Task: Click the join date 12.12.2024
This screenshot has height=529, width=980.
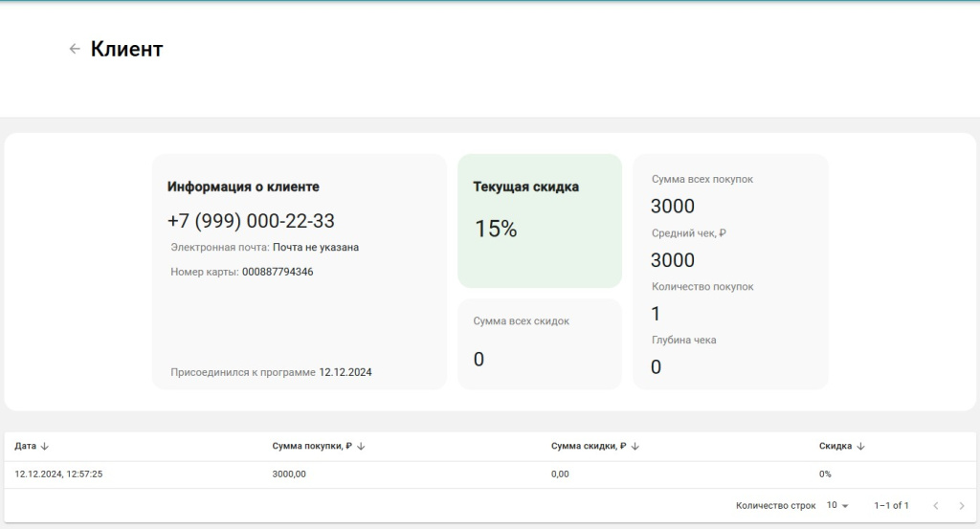Action: (345, 372)
